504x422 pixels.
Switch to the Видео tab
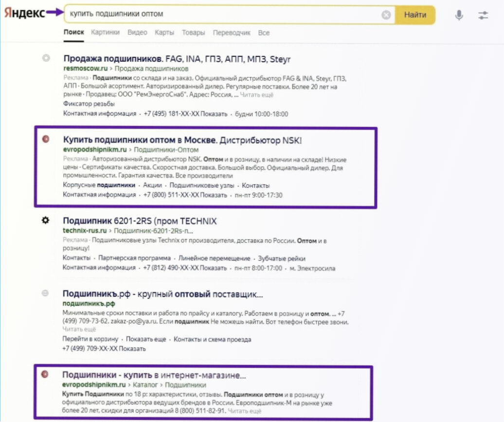137,32
